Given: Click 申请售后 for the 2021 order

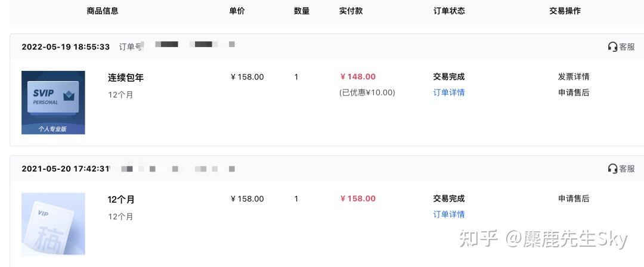Looking at the screenshot, I should [573, 199].
